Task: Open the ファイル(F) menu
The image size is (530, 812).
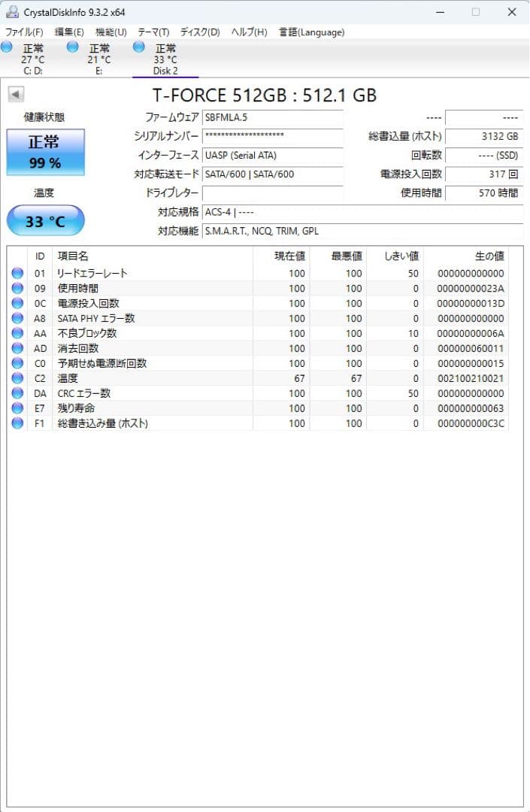Action: 24,32
